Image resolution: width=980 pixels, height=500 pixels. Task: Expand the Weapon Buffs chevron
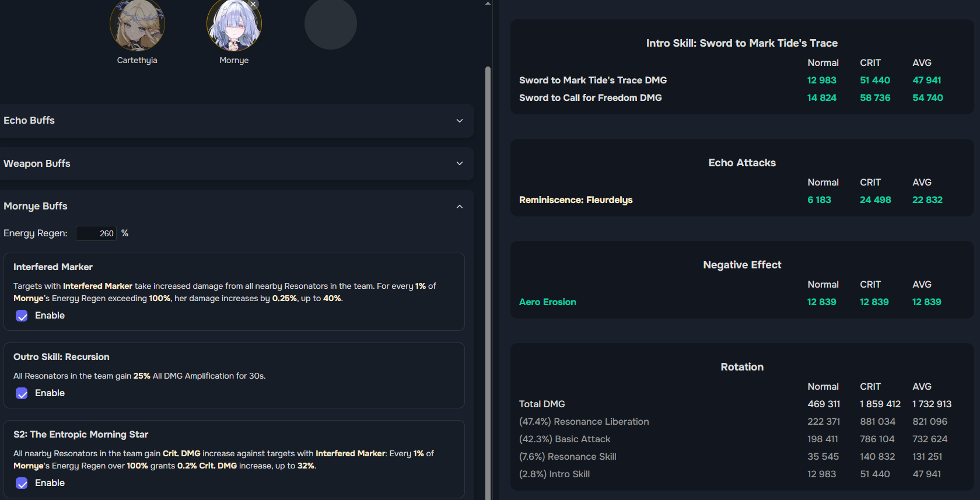pyautogui.click(x=460, y=163)
